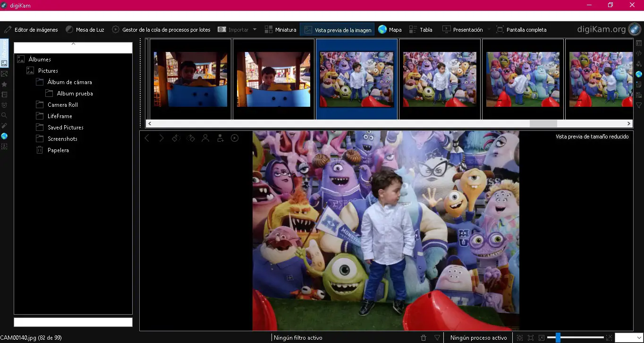Screen dimensions: 644x343
Task: Click the add face tag icon
Action: (220, 138)
